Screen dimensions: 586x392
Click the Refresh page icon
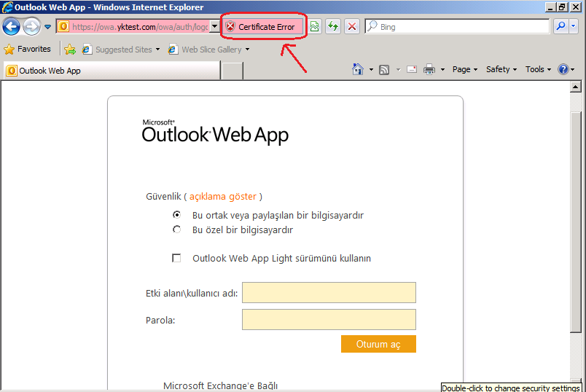(x=333, y=26)
